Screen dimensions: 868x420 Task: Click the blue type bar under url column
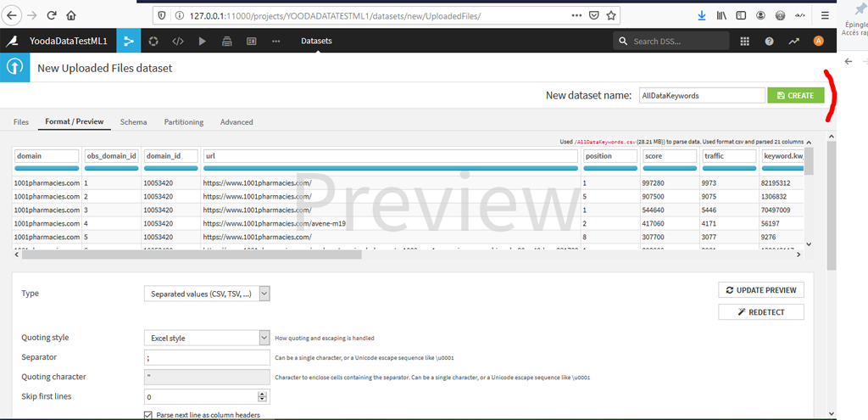390,168
